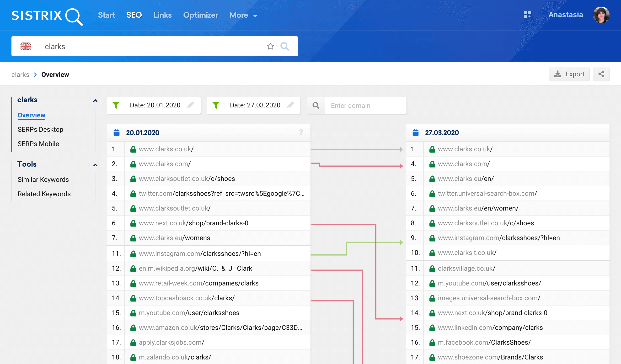Go to the Links tab
Viewport: 621px width, 364px height.
click(162, 15)
